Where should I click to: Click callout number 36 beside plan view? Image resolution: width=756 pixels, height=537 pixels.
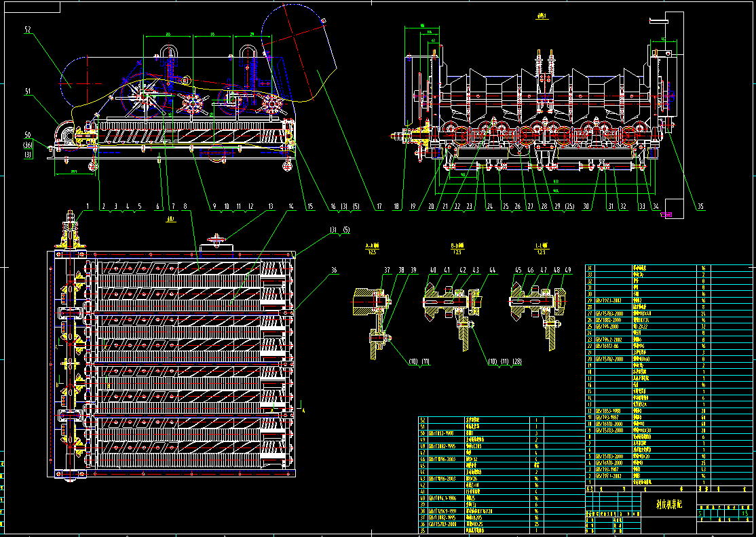[x=333, y=271]
